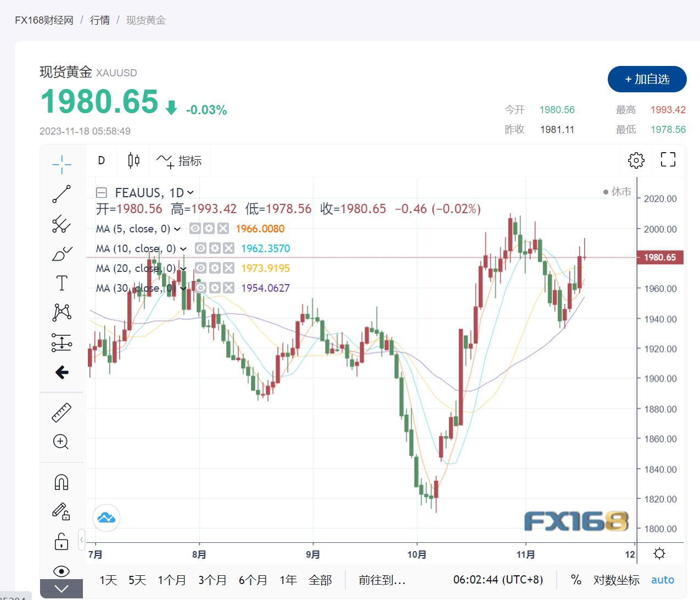Open the 行情 breadcrumb link
Viewport: 700px width, 600px height.
point(99,20)
